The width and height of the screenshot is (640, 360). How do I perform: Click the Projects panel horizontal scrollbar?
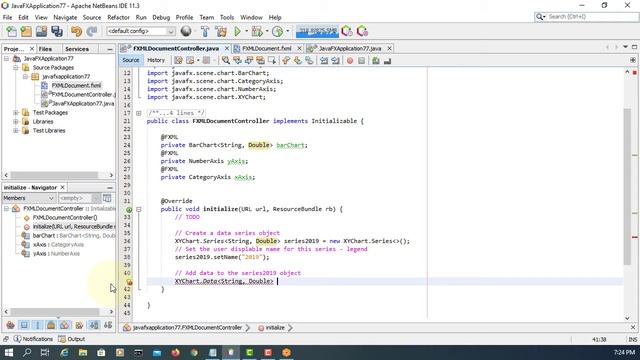(54, 175)
